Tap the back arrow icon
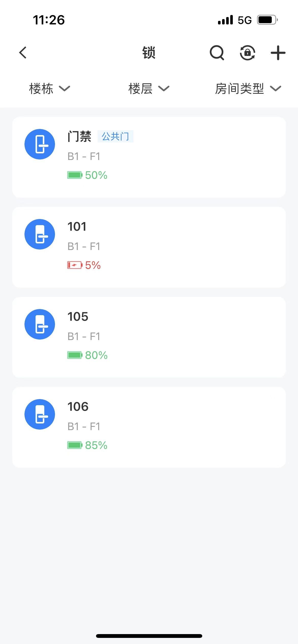 pyautogui.click(x=23, y=53)
